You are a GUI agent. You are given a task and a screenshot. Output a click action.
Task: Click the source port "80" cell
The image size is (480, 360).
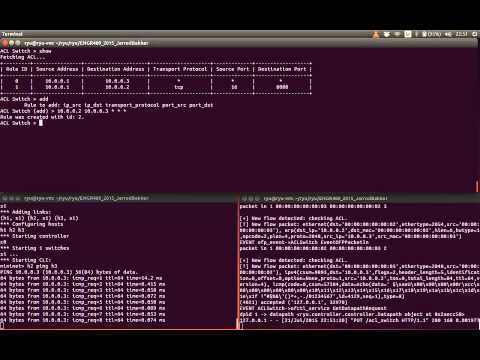[x=234, y=87]
